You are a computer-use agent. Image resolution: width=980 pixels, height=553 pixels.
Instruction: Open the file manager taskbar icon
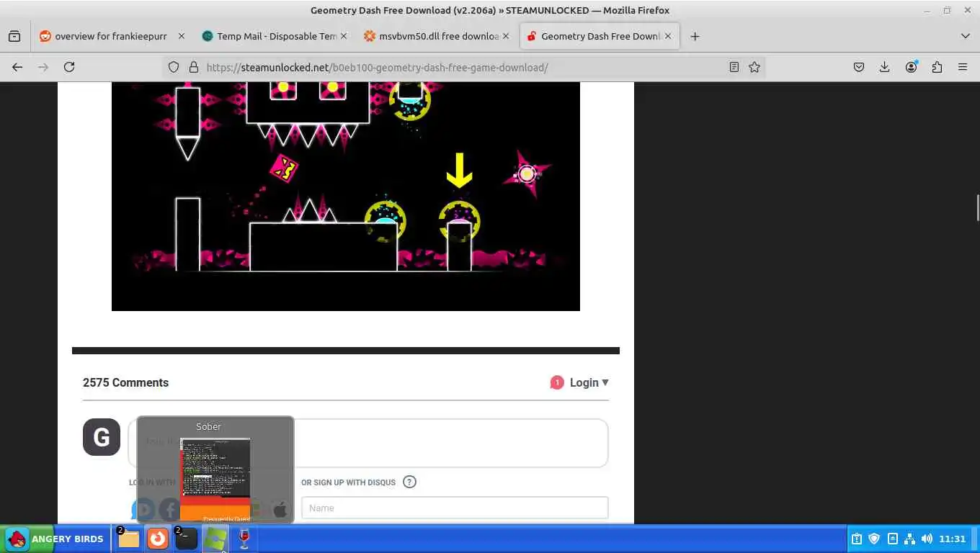[128, 539]
